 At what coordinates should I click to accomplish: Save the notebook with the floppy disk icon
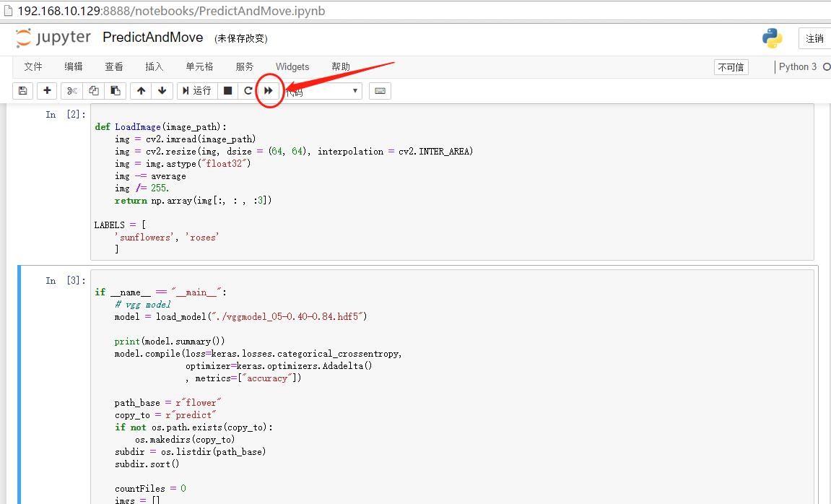click(x=23, y=91)
